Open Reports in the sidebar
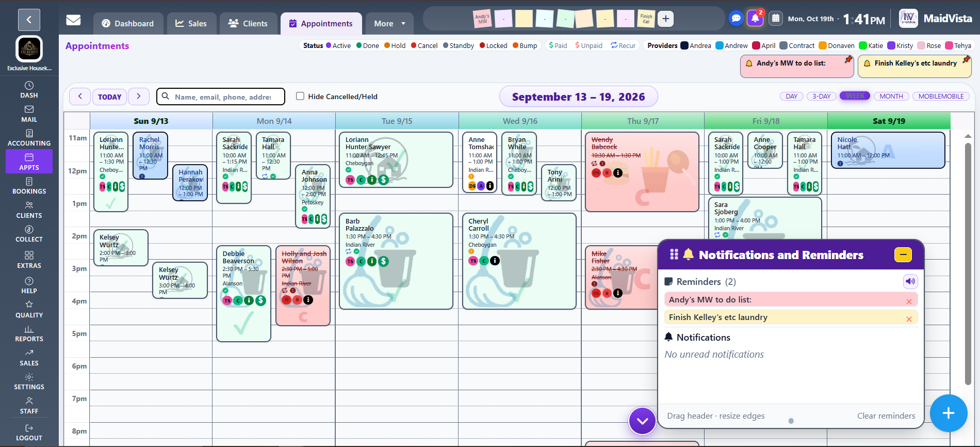This screenshot has width=980, height=447. (29, 333)
